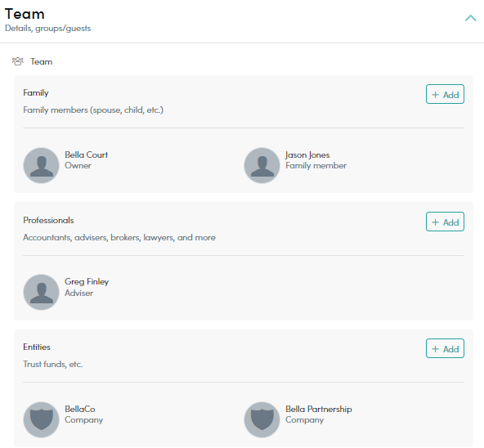Screen dimensions: 484x448
Task: Add a new Professional
Action: [x=445, y=222]
